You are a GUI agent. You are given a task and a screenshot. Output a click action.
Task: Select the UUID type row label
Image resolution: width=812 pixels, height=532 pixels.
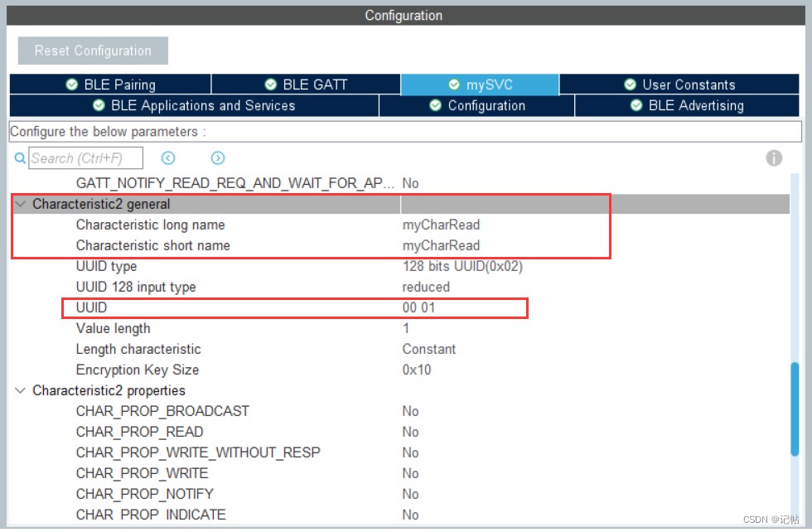click(106, 266)
